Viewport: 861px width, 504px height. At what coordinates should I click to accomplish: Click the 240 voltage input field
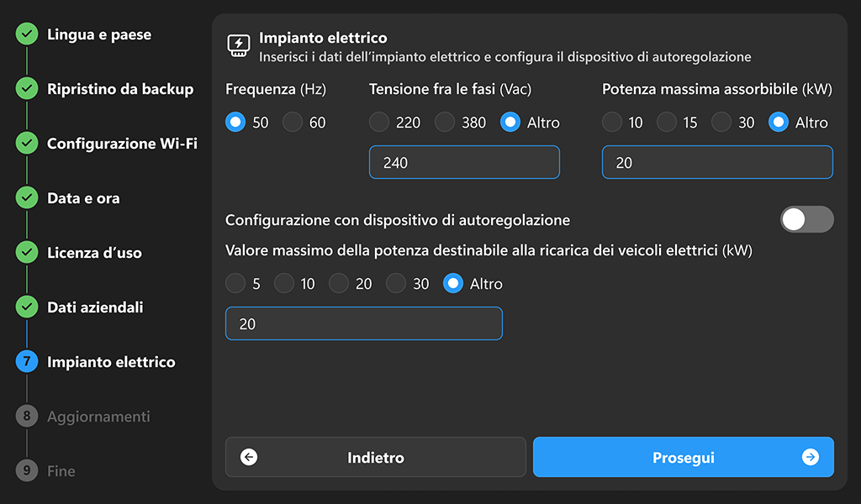click(x=464, y=161)
